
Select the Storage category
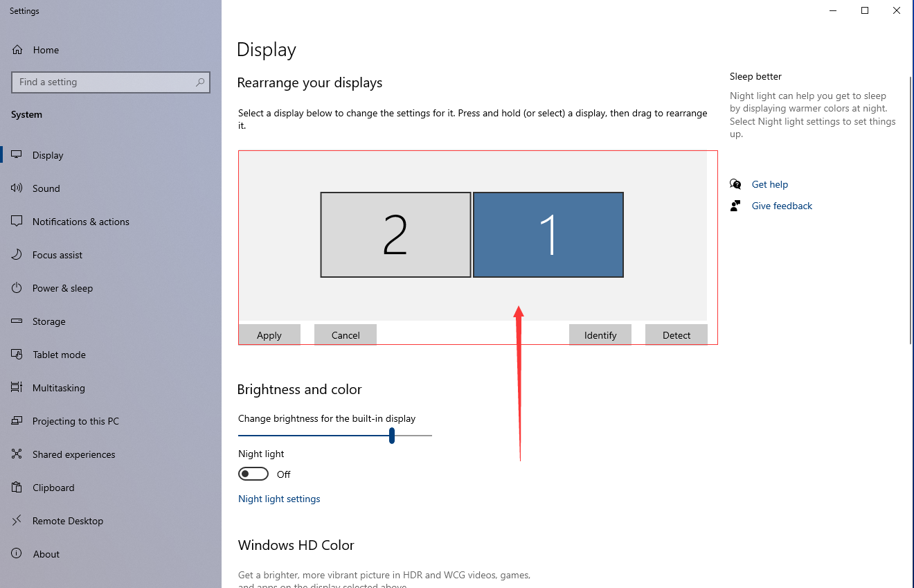[49, 321]
